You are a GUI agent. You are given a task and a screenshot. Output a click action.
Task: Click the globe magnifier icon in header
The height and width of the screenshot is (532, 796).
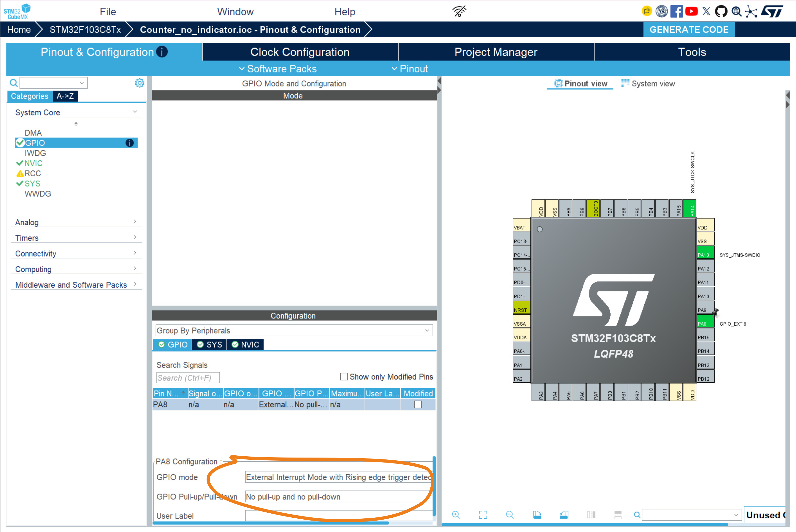736,11
